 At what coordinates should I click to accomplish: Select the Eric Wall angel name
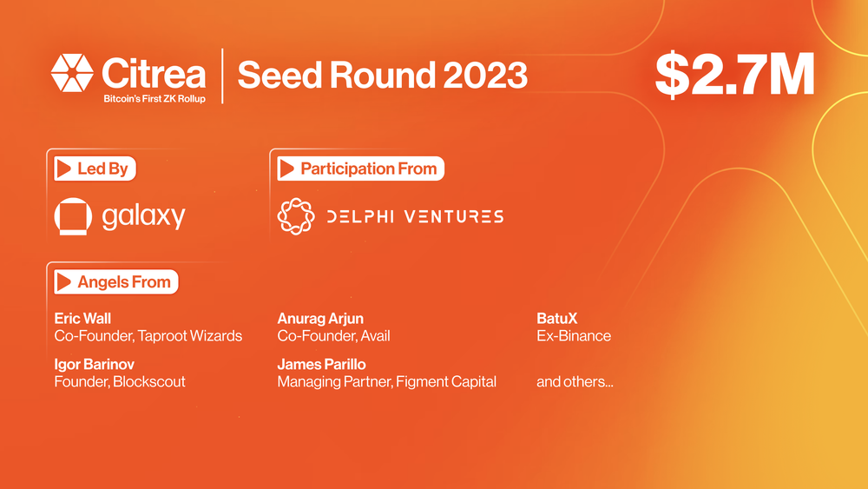(82, 319)
